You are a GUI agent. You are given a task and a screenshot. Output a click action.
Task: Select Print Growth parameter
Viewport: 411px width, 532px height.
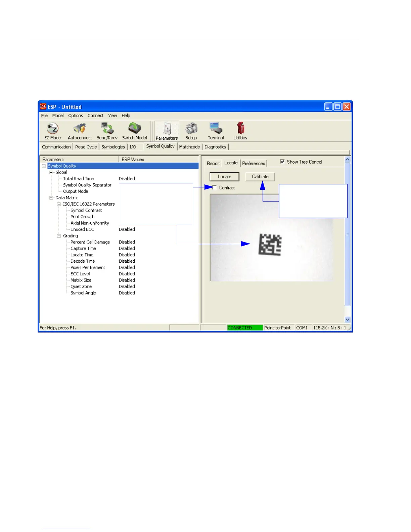point(83,217)
